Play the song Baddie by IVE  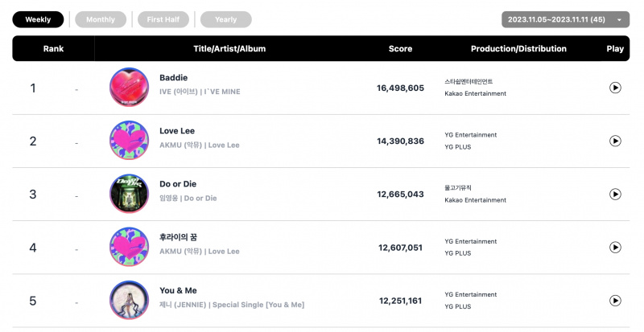(x=615, y=88)
